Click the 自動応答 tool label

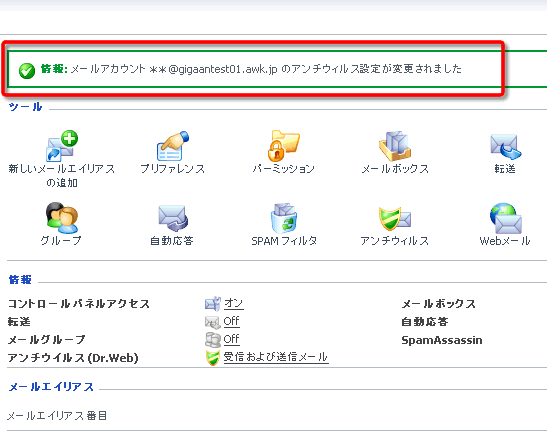tap(172, 241)
